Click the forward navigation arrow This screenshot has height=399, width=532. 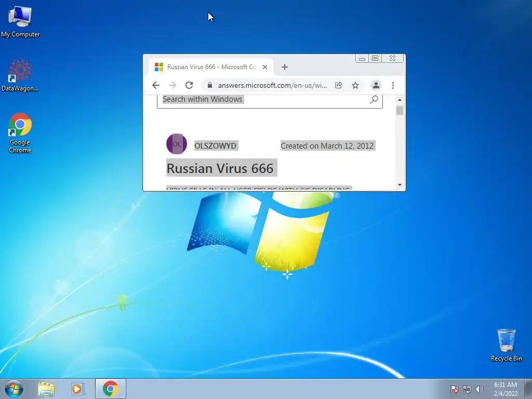[172, 85]
